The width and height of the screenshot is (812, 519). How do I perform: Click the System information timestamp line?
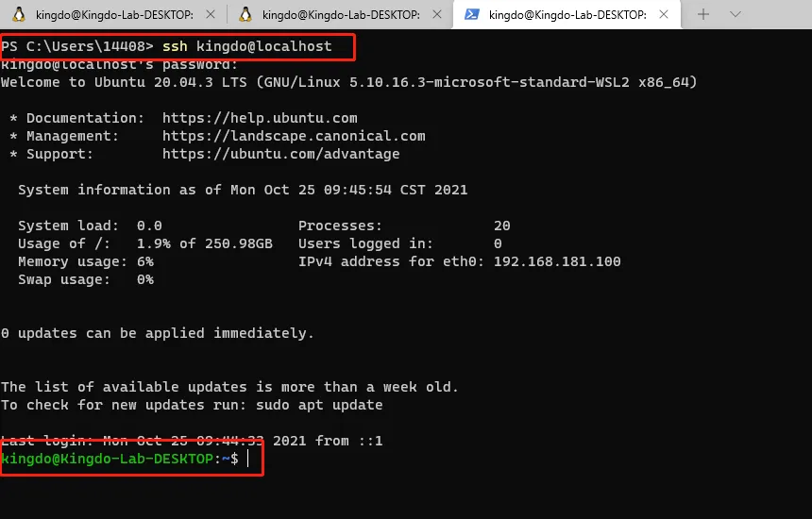click(243, 190)
